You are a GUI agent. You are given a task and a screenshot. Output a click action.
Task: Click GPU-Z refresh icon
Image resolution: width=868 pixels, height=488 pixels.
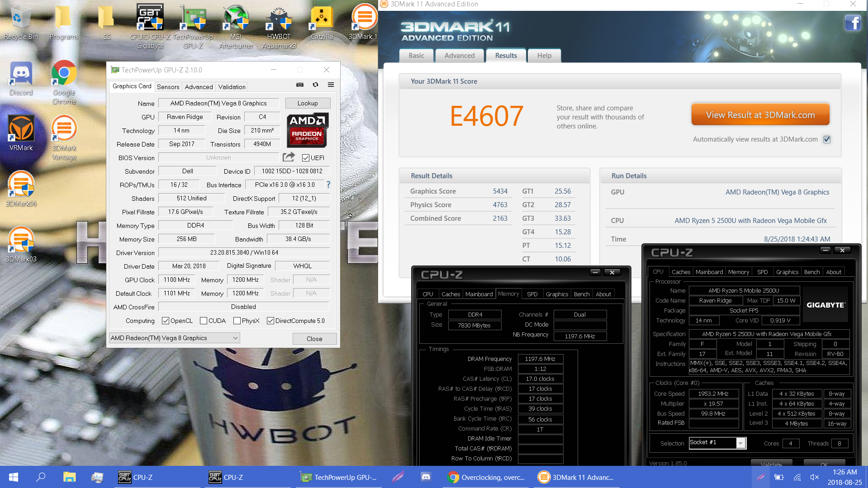pos(315,85)
